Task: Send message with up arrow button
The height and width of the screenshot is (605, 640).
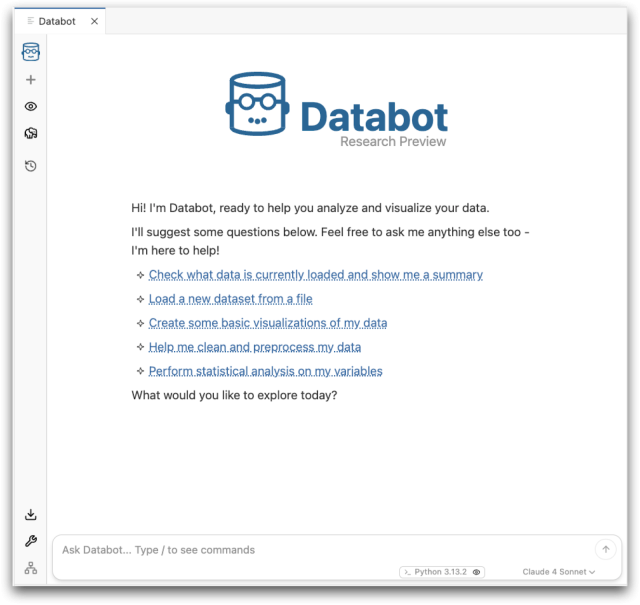Action: [606, 549]
